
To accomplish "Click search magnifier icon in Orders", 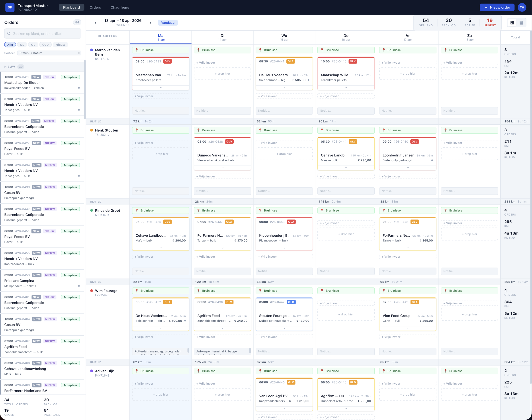I will (x=9, y=34).
